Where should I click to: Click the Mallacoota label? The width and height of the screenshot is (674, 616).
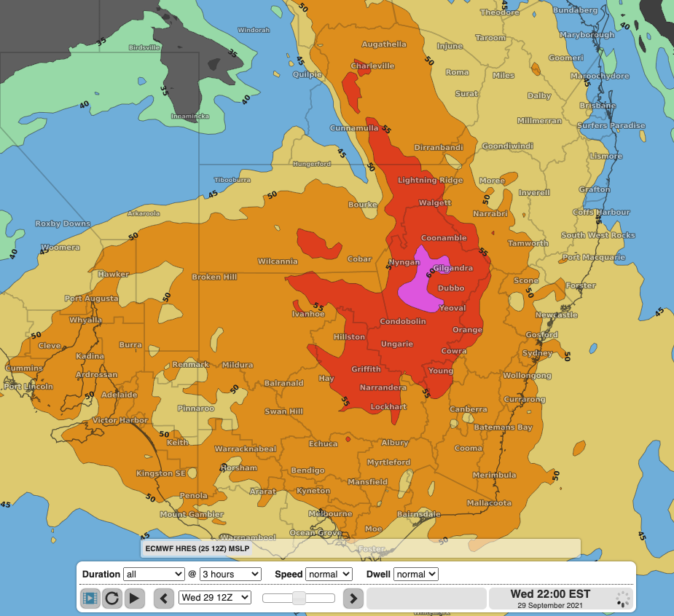(489, 503)
